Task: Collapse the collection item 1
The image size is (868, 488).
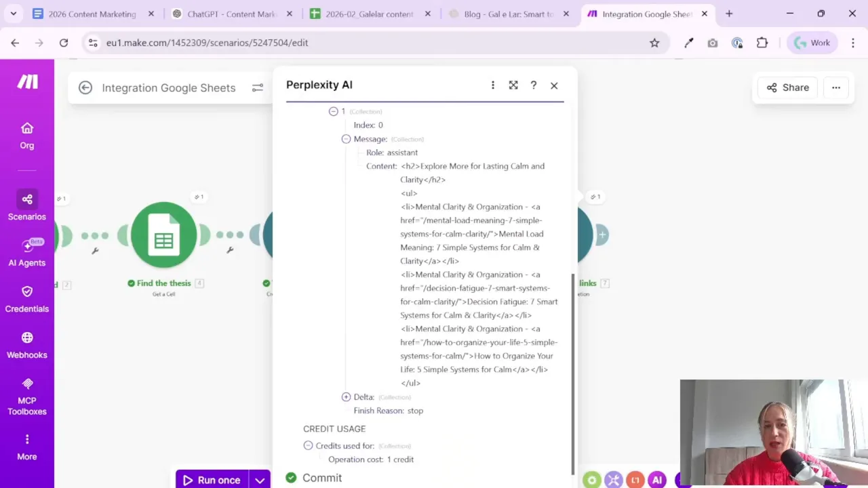Action: point(334,111)
